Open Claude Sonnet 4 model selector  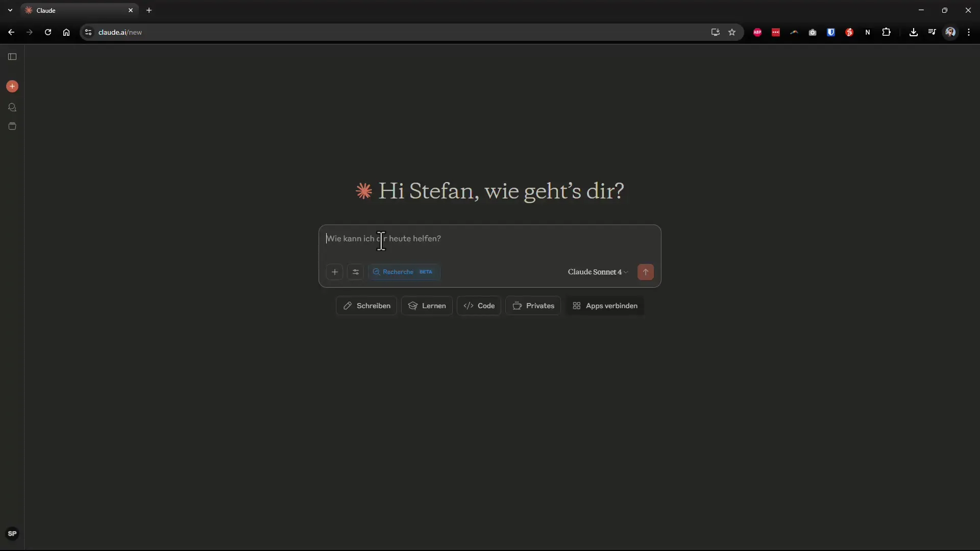(x=598, y=272)
